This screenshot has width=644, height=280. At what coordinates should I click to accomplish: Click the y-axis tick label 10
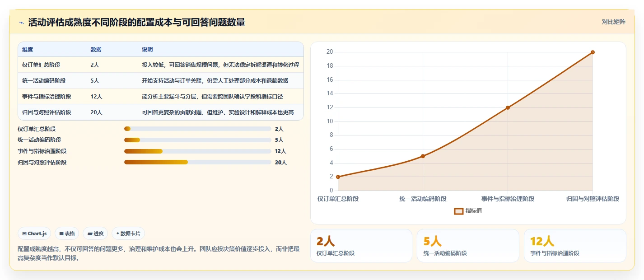click(x=330, y=121)
